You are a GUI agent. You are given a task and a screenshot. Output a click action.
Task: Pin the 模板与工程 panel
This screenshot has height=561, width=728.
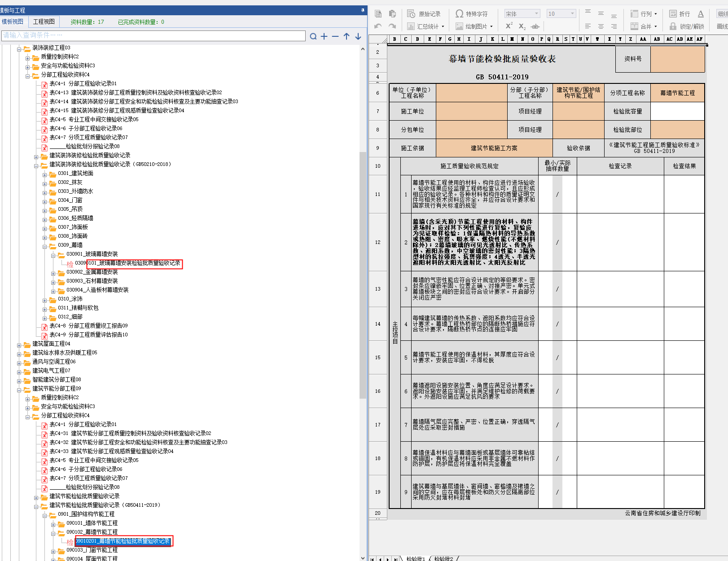(x=363, y=10)
